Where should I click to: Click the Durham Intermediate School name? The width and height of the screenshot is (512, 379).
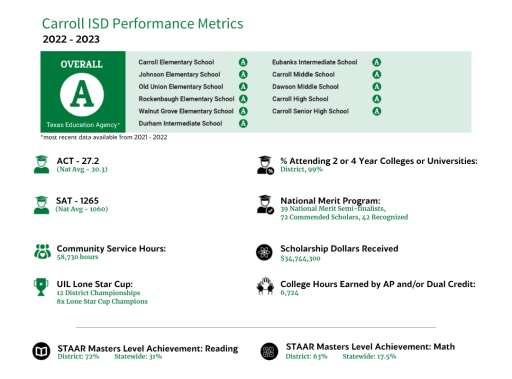pos(180,123)
